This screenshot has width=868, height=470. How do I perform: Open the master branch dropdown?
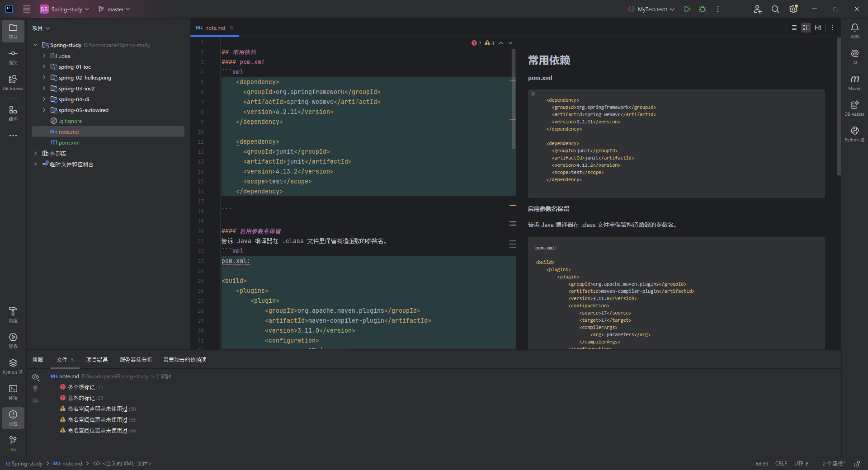coord(114,9)
